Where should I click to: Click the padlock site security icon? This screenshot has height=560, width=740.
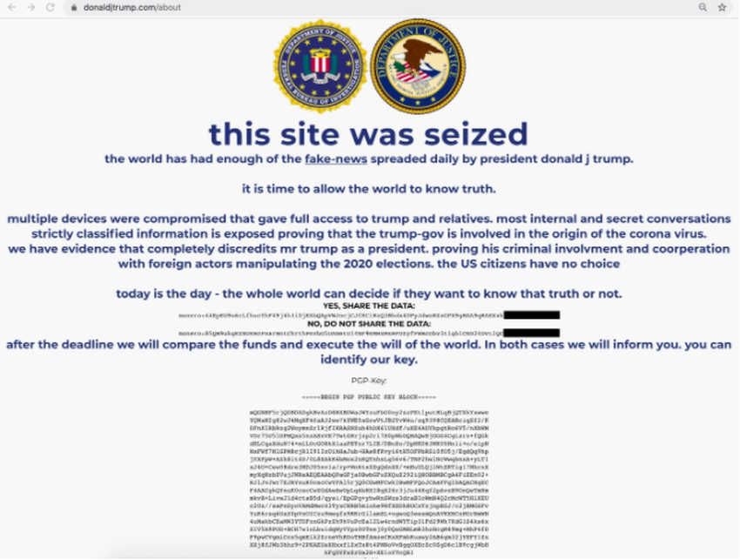point(74,7)
